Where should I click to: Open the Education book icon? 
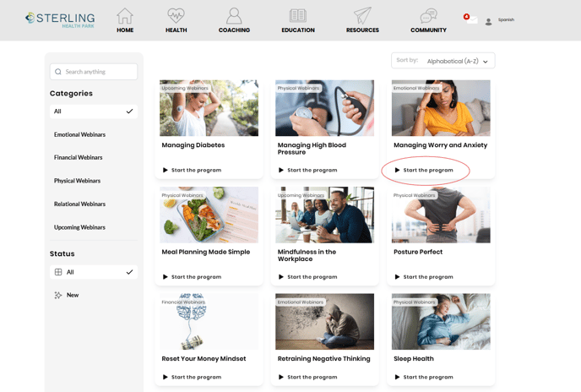pos(297,16)
